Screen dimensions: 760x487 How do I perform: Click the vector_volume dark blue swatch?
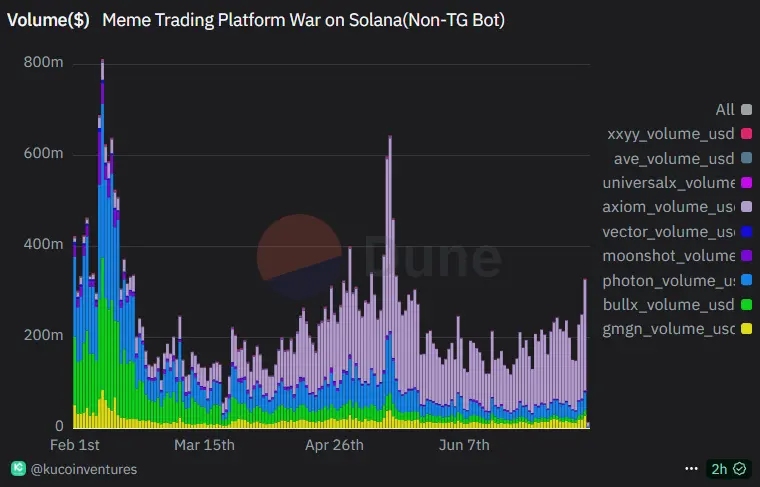(746, 232)
